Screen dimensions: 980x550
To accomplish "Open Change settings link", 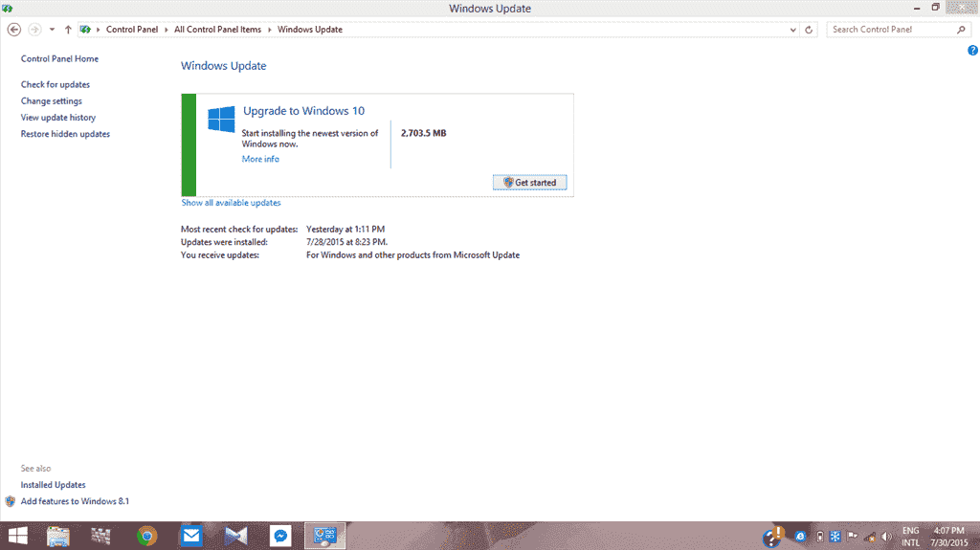I will click(x=52, y=100).
